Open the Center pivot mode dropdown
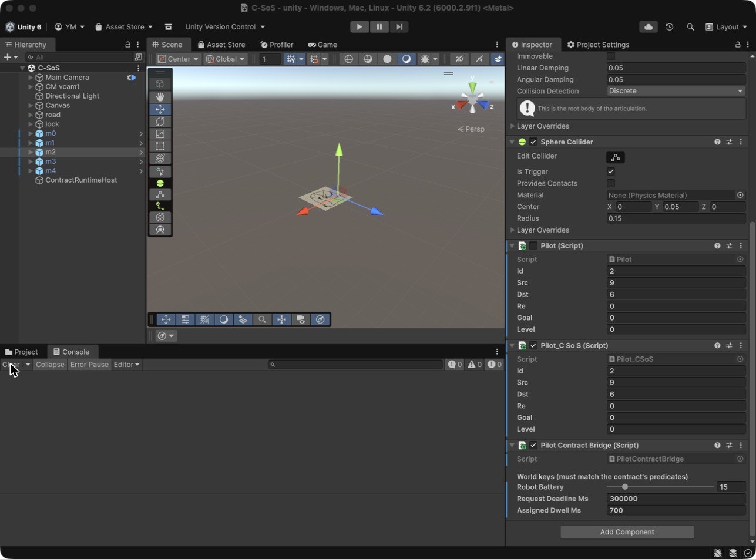 click(178, 59)
